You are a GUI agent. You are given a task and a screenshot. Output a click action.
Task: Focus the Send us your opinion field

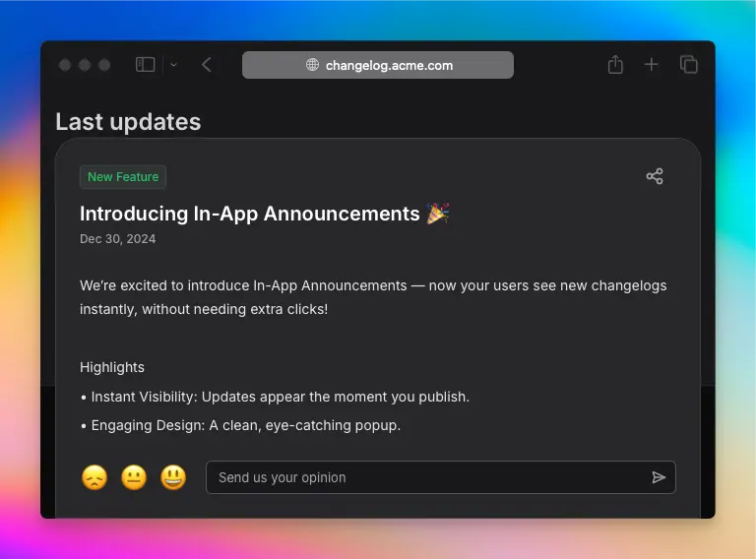441,477
